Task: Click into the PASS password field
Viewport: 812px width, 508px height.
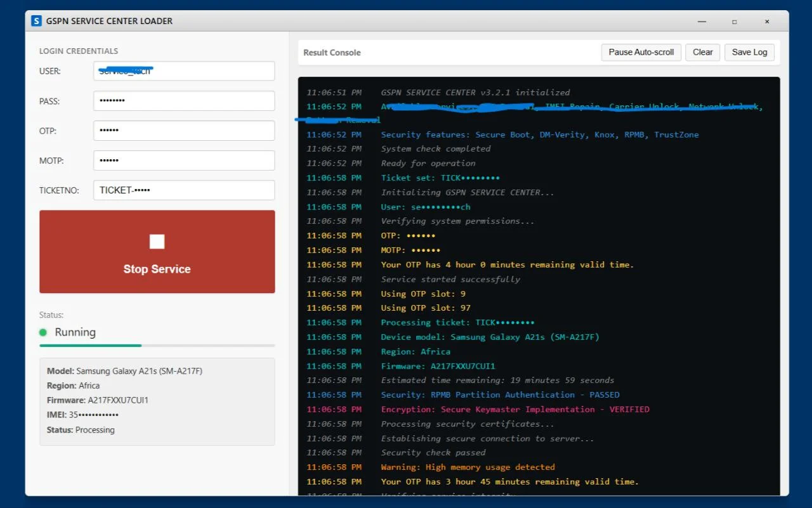Action: pos(184,101)
